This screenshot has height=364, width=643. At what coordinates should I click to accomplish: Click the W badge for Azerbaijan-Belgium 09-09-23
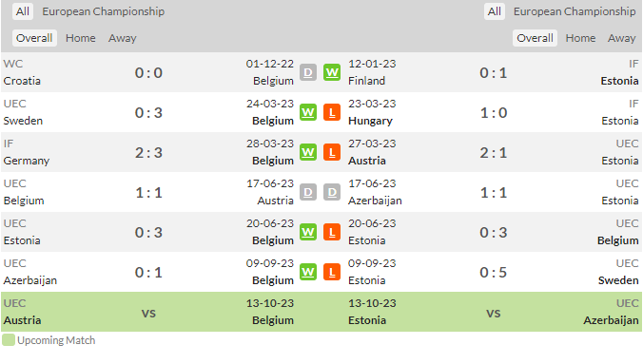308,272
